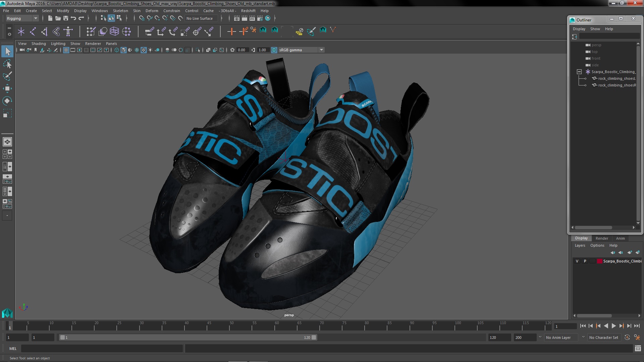
Task: Click the Scarpa_Boostic layer color swatch
Action: 599,261
